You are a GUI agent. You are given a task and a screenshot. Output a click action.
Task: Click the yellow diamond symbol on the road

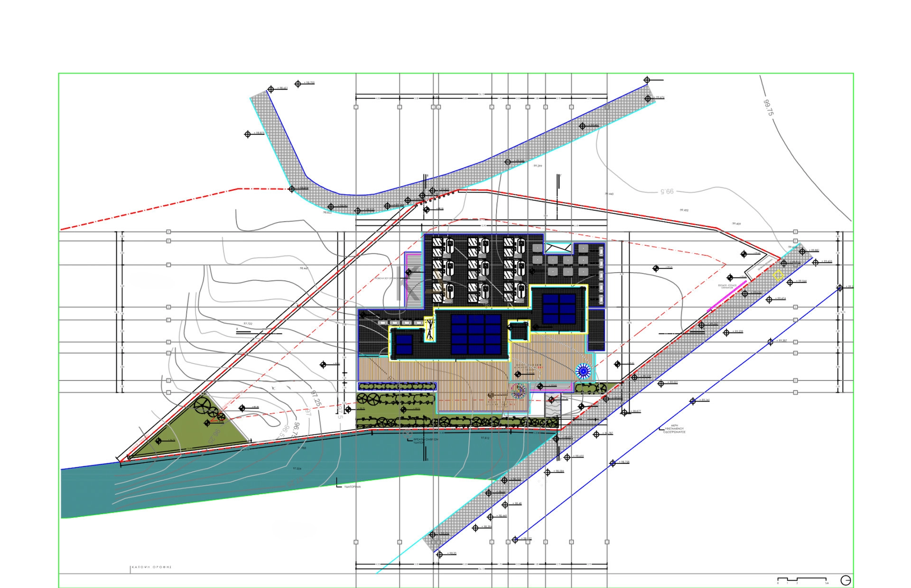click(778, 275)
